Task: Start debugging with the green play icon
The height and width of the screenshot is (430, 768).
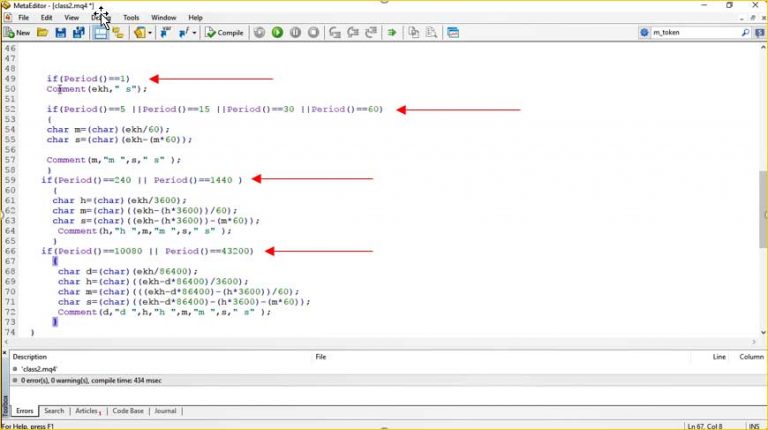Action: point(277,33)
